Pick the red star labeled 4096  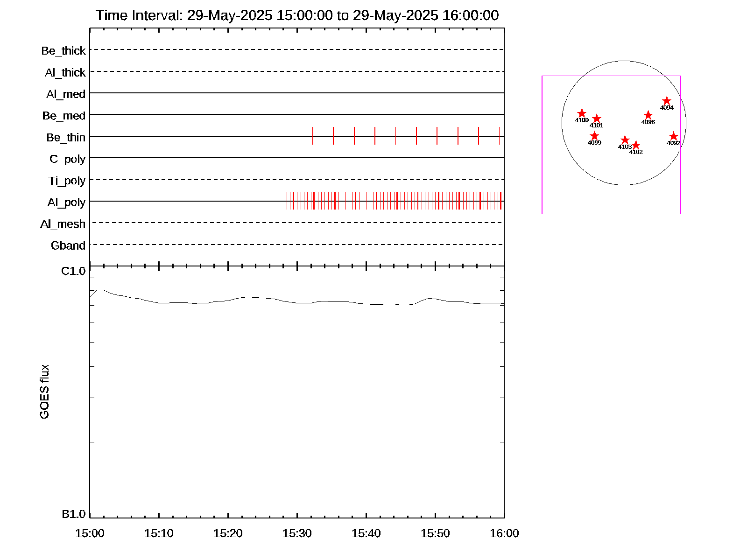tap(648, 115)
